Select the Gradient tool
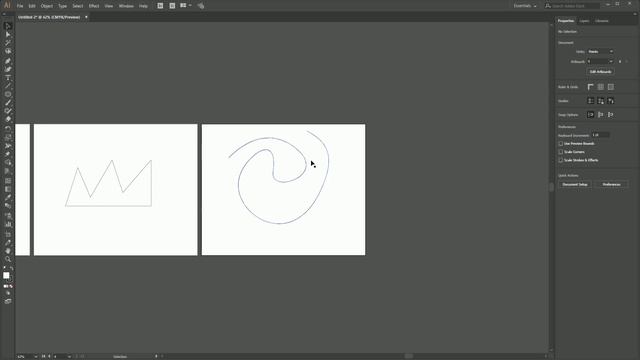This screenshot has width=640, height=360. click(8, 189)
